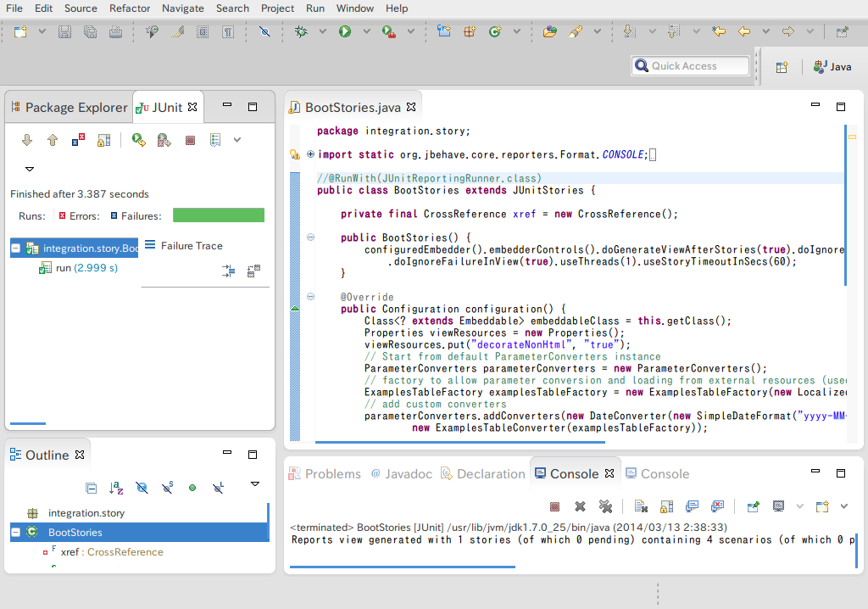
Task: Open the Navigate menu
Action: [x=183, y=8]
